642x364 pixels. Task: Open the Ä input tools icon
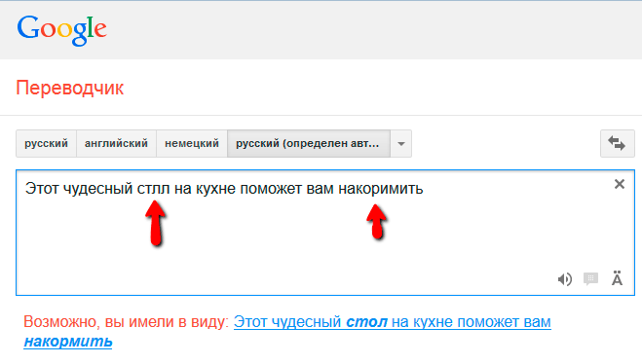click(x=617, y=278)
